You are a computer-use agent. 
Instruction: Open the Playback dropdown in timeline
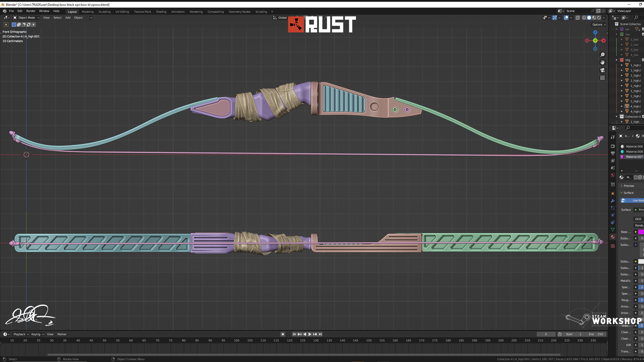tap(21, 334)
